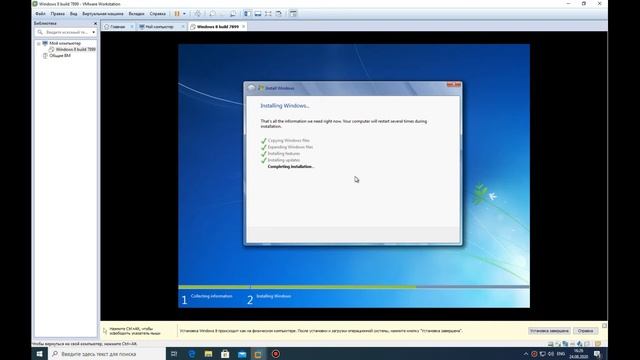Click the send Ctrl+Alt+Del toolbar icon
The width and height of the screenshot is (640, 360).
198,13
